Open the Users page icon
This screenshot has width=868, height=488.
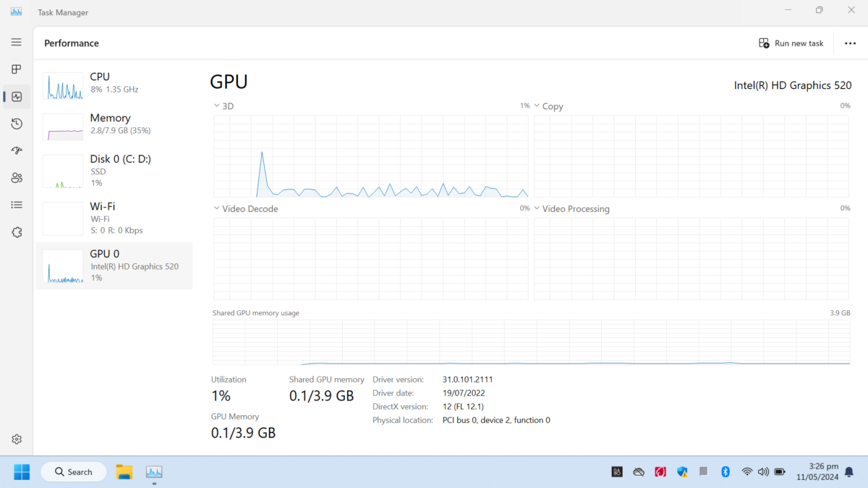click(17, 178)
